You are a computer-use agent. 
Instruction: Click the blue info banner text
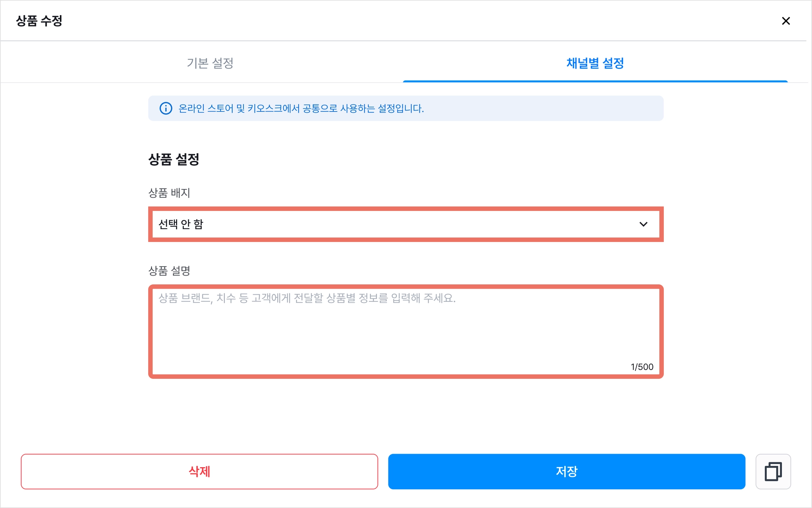[301, 108]
